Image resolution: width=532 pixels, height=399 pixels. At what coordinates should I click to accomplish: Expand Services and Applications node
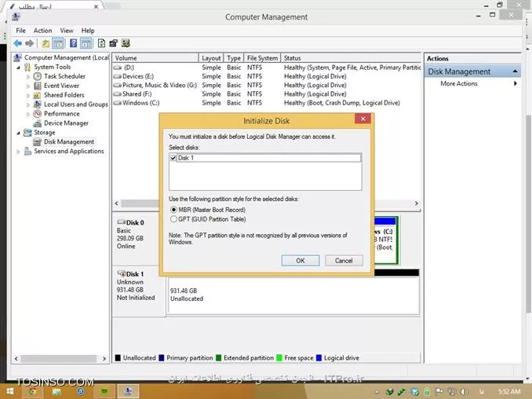tap(19, 152)
